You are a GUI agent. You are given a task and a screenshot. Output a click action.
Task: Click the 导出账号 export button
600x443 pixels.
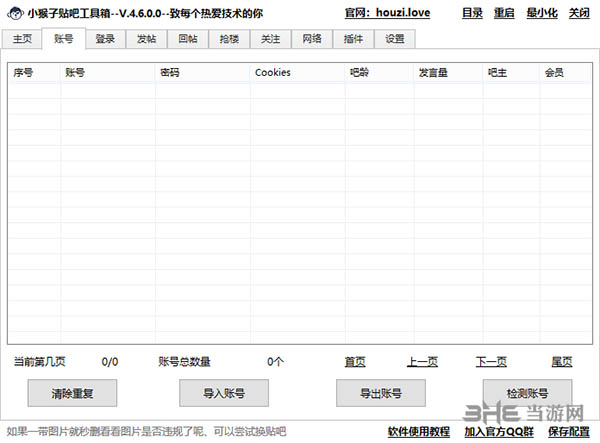(381, 393)
